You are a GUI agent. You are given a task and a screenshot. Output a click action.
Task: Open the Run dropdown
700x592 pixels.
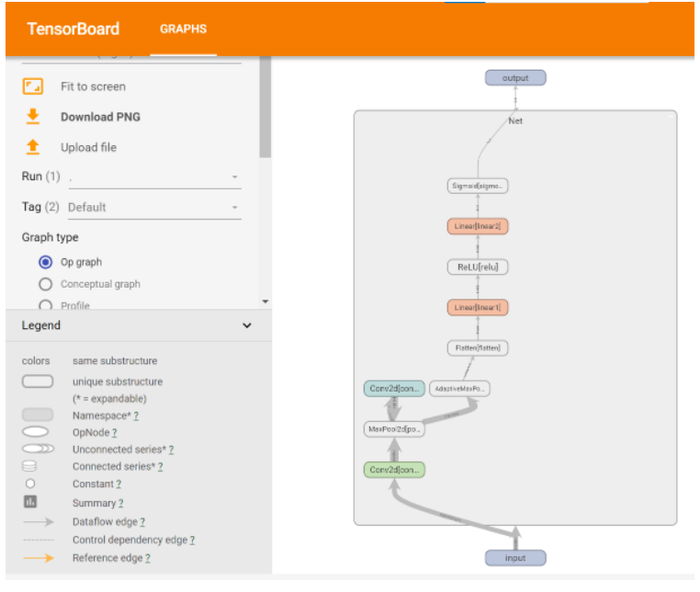pos(154,177)
